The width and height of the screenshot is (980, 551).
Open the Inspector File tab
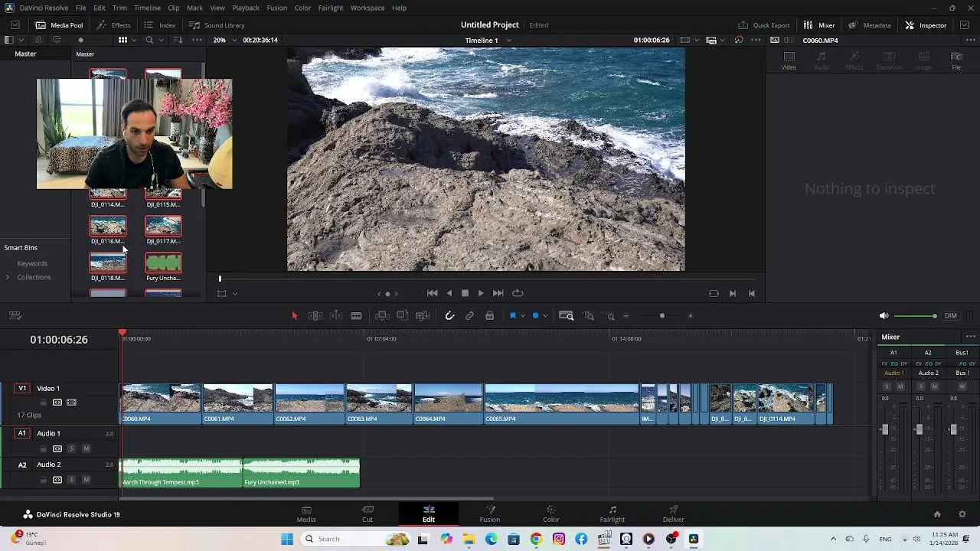point(956,60)
